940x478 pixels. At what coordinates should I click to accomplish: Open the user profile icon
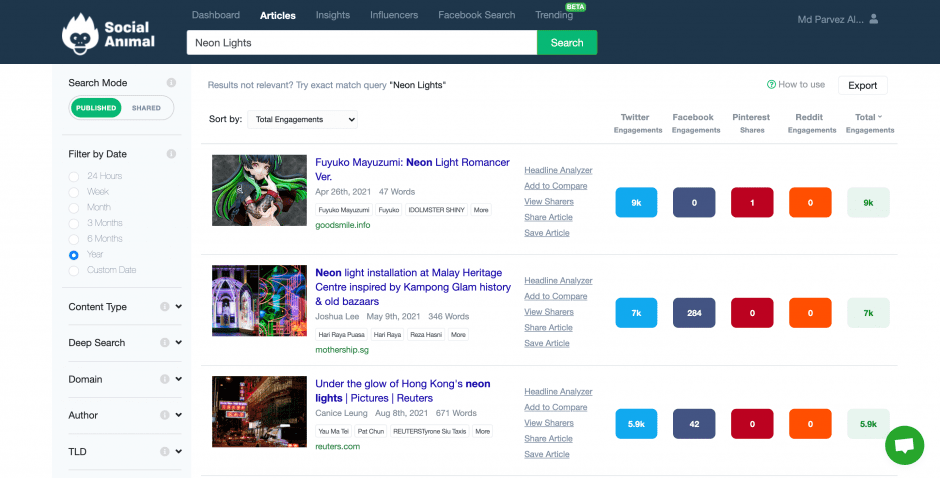tap(873, 19)
